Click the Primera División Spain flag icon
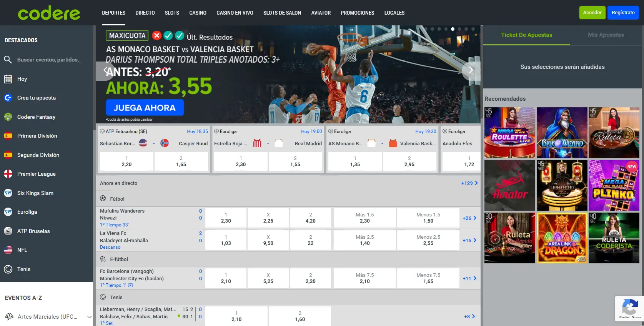This screenshot has height=326, width=644. coord(8,136)
